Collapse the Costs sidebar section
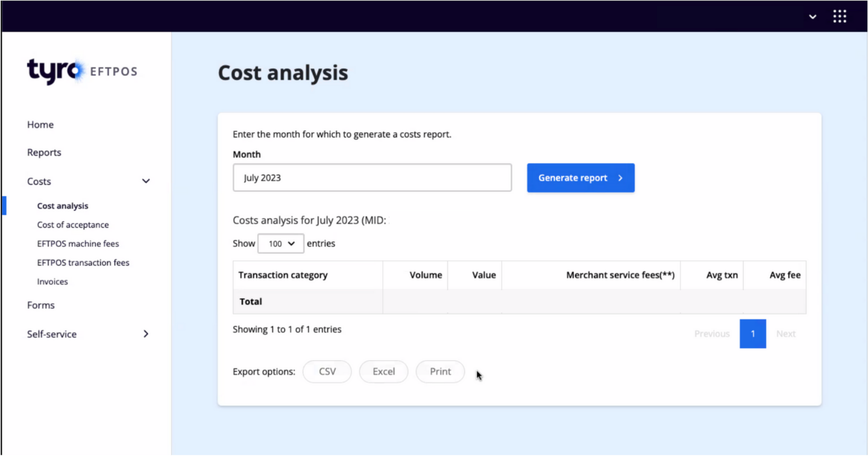 [x=146, y=182]
